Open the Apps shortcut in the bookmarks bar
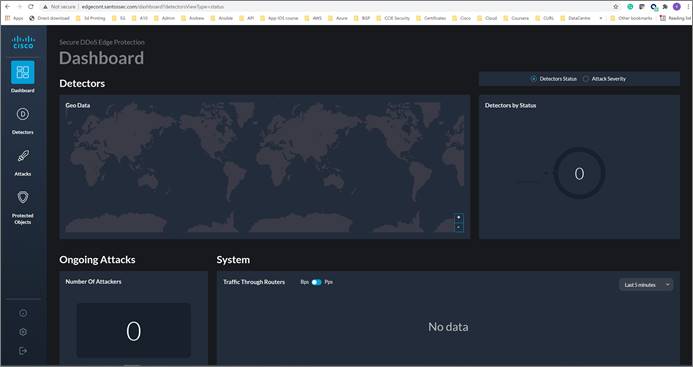693x367 pixels. pos(15,18)
